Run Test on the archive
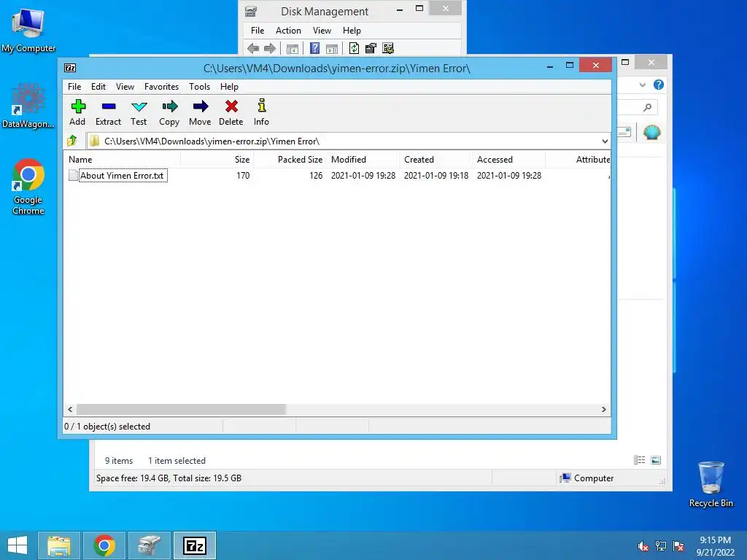747x560 pixels. [139, 112]
